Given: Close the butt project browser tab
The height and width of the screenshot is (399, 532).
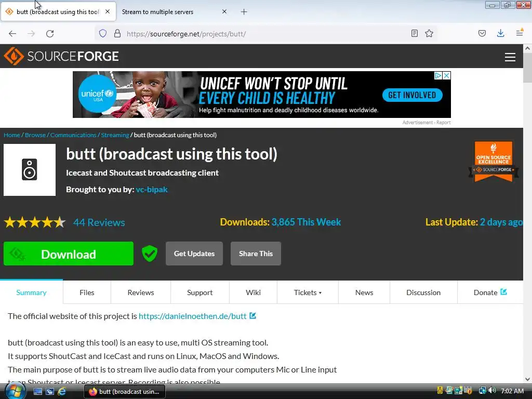Looking at the screenshot, I should (x=107, y=11).
